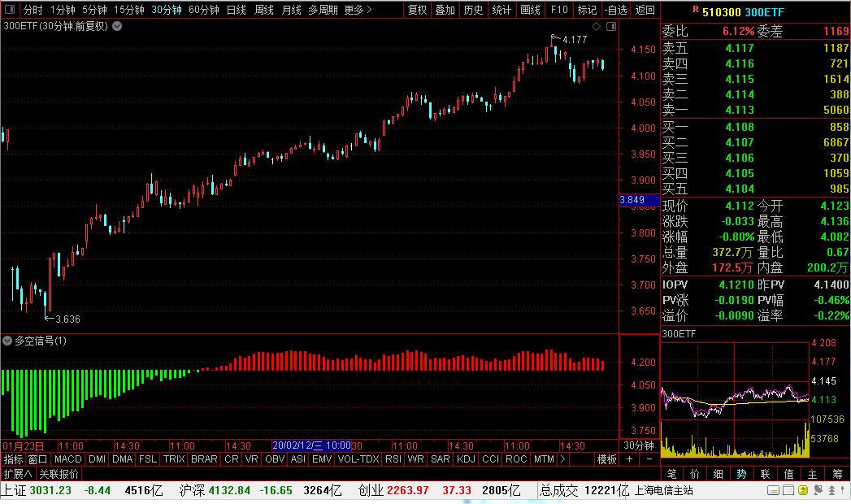The image size is (851, 504).
Task: Click 返回 to go back
Action: [x=645, y=10]
